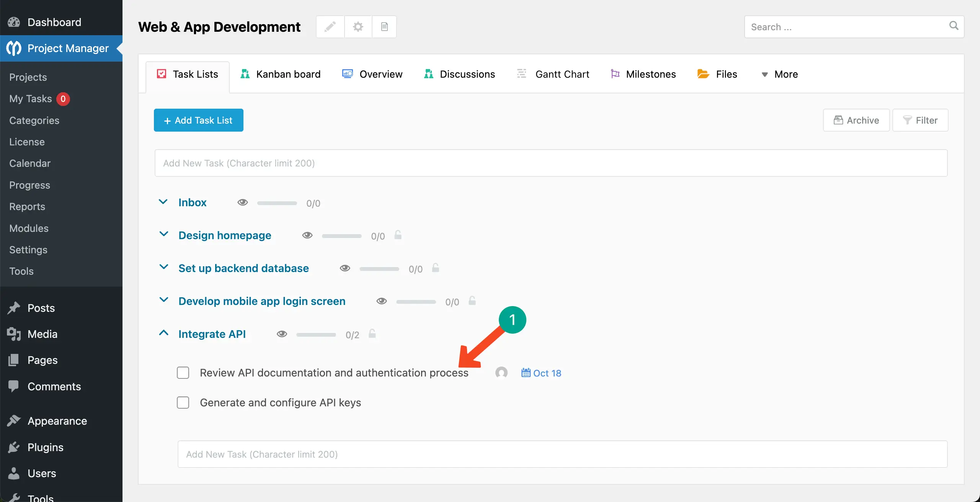Viewport: 980px width, 502px height.
Task: Click the top Add New Task field
Action: click(551, 163)
